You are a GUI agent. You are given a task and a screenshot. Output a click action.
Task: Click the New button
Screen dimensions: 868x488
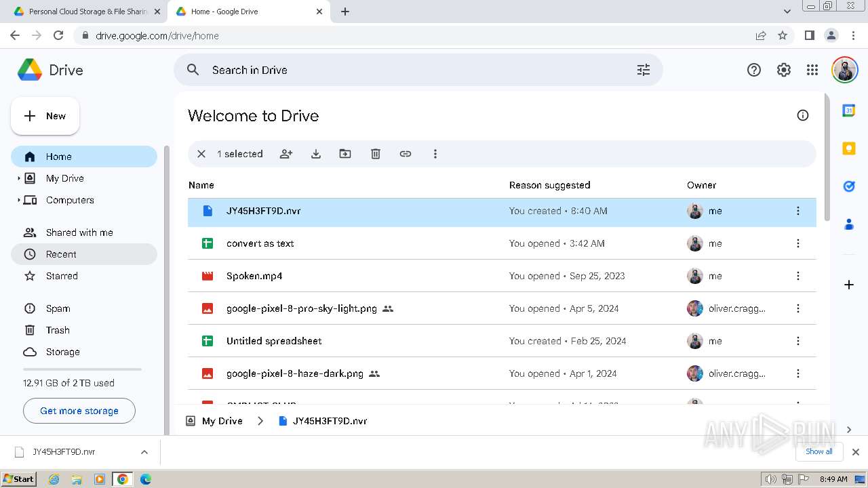coord(45,116)
